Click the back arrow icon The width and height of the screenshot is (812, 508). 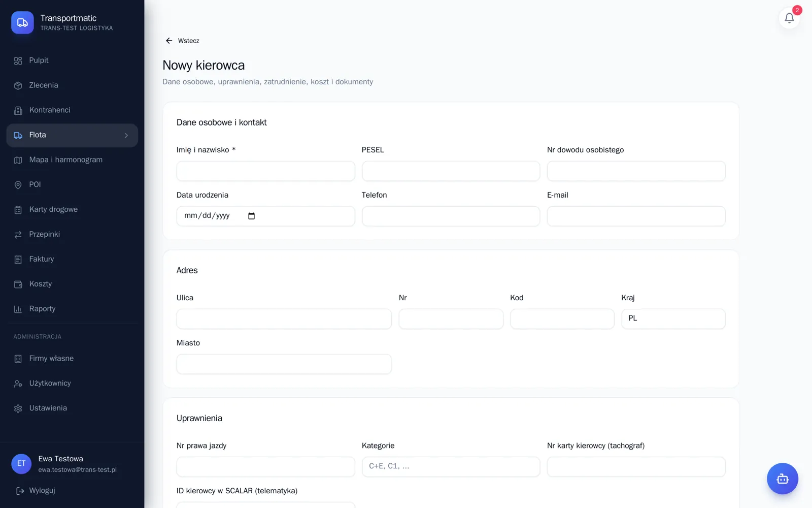click(169, 41)
